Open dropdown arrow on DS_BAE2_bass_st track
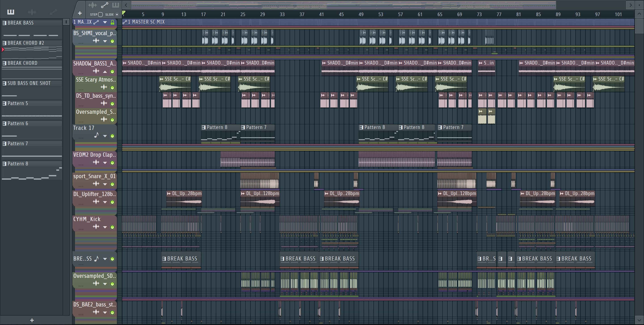The height and width of the screenshot is (325, 644). [x=105, y=312]
